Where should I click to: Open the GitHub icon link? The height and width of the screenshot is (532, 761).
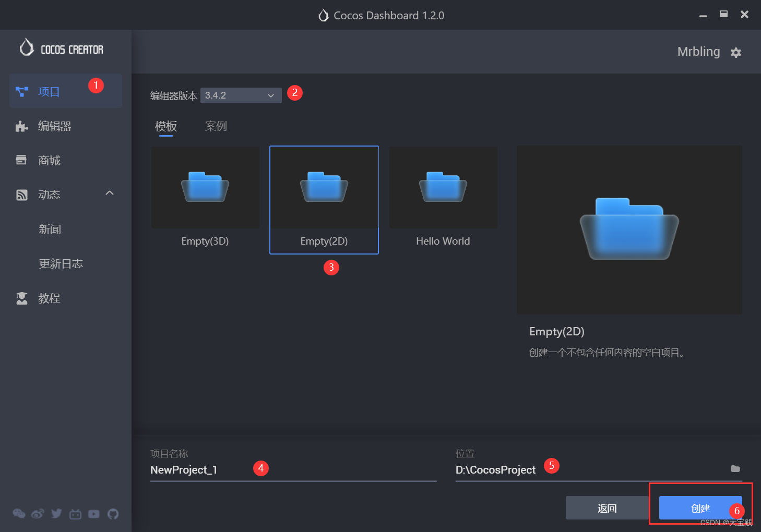pyautogui.click(x=113, y=514)
